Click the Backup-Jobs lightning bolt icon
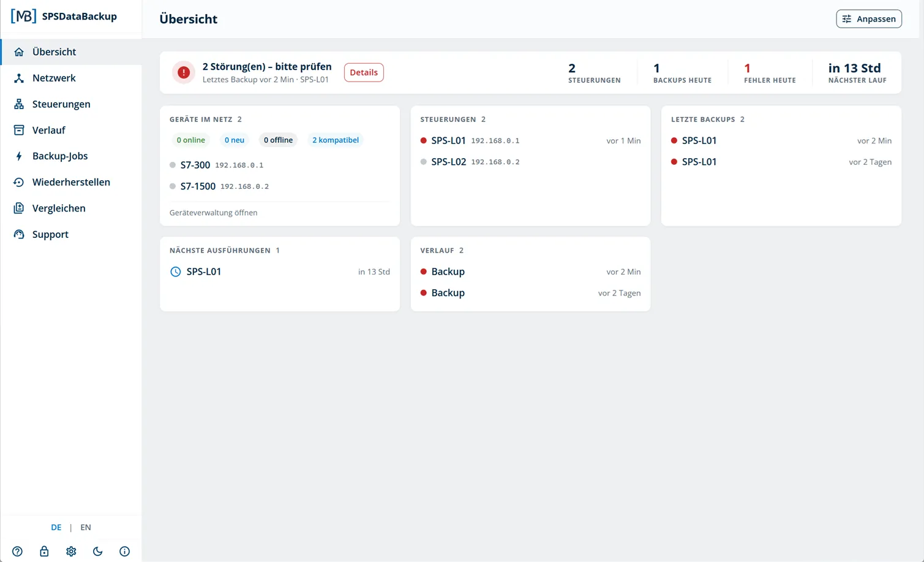The width and height of the screenshot is (924, 562). pyautogui.click(x=19, y=156)
